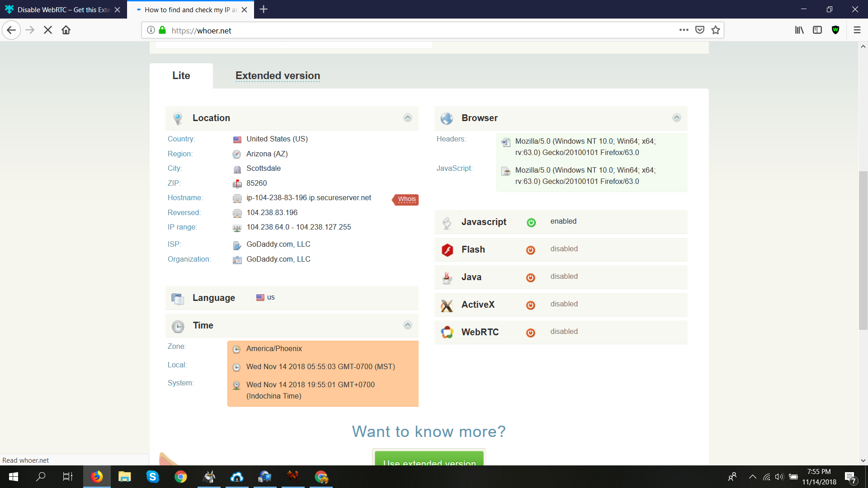This screenshot has height=488, width=868.
Task: Collapse the Location section
Action: pos(407,118)
